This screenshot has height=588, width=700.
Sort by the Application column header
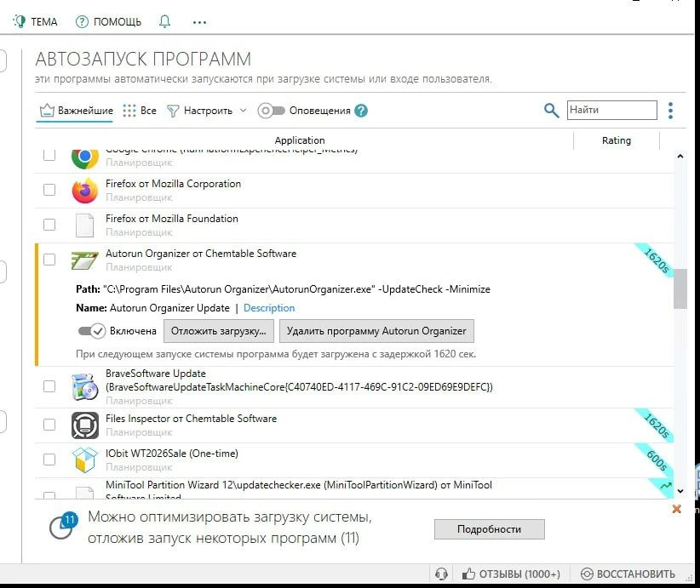pos(300,140)
